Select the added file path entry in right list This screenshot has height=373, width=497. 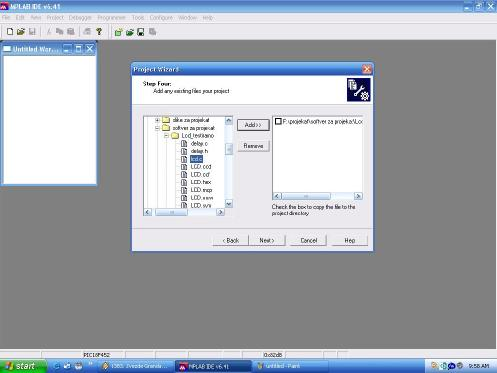322,122
